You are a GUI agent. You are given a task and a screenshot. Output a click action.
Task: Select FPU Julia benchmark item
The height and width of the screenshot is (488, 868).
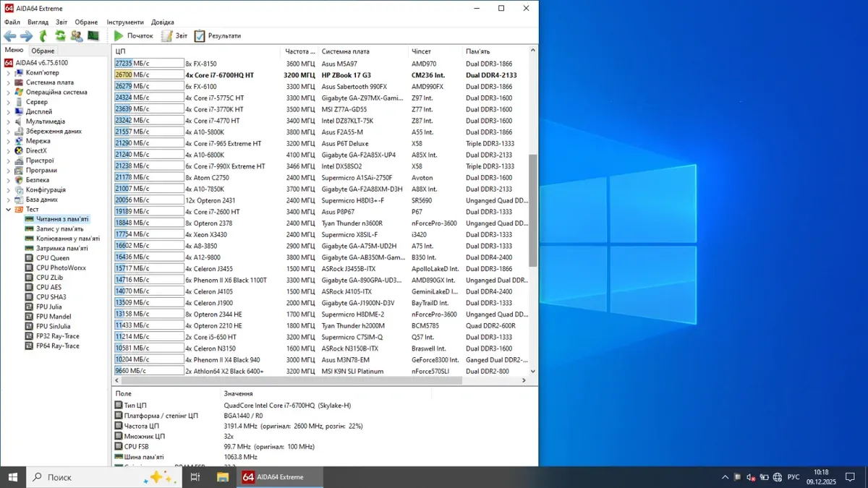48,307
